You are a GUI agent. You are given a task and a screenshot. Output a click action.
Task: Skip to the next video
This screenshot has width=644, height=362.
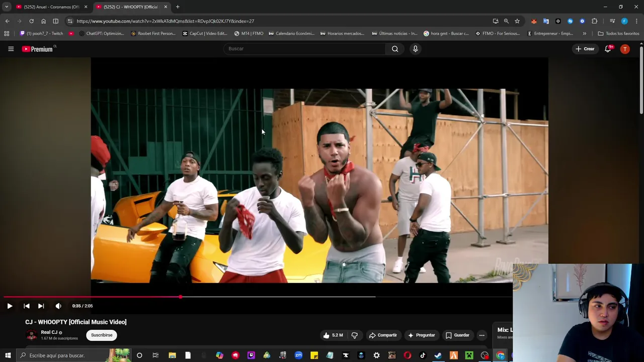[x=41, y=306]
